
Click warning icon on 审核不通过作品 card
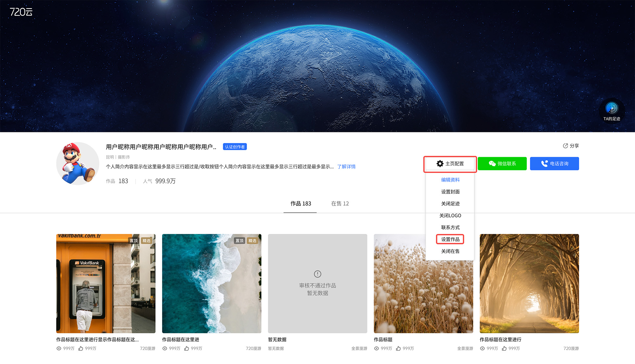pos(317,274)
